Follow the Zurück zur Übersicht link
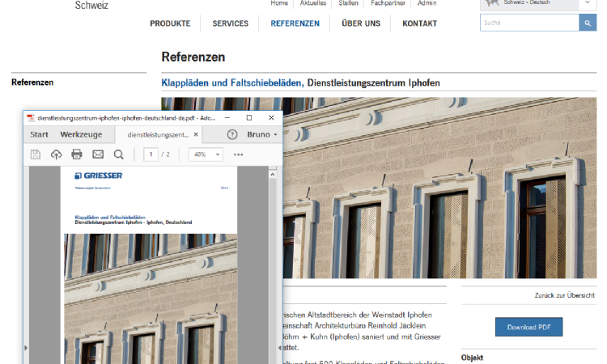Screen dimensions: 607x364 coord(564,296)
